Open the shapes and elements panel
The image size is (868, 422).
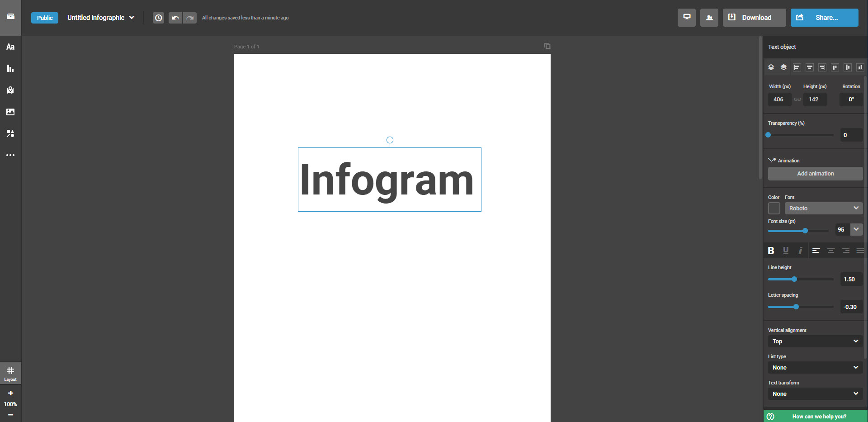click(x=10, y=133)
